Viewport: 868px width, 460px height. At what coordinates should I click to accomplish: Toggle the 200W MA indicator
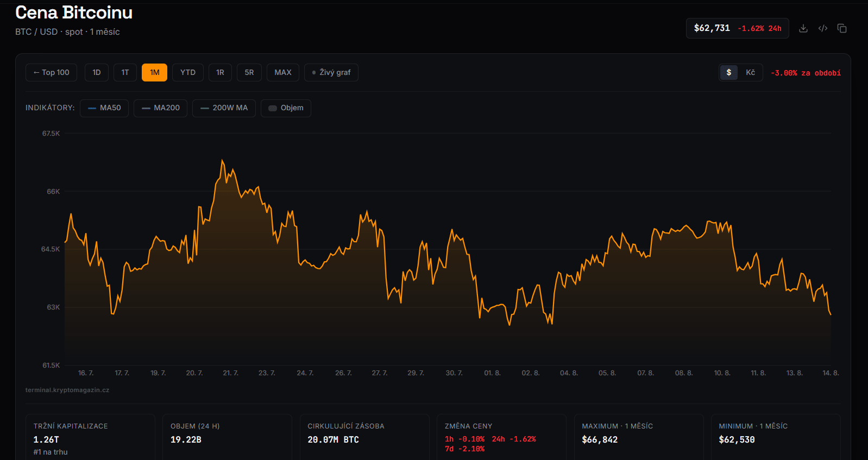tap(224, 108)
